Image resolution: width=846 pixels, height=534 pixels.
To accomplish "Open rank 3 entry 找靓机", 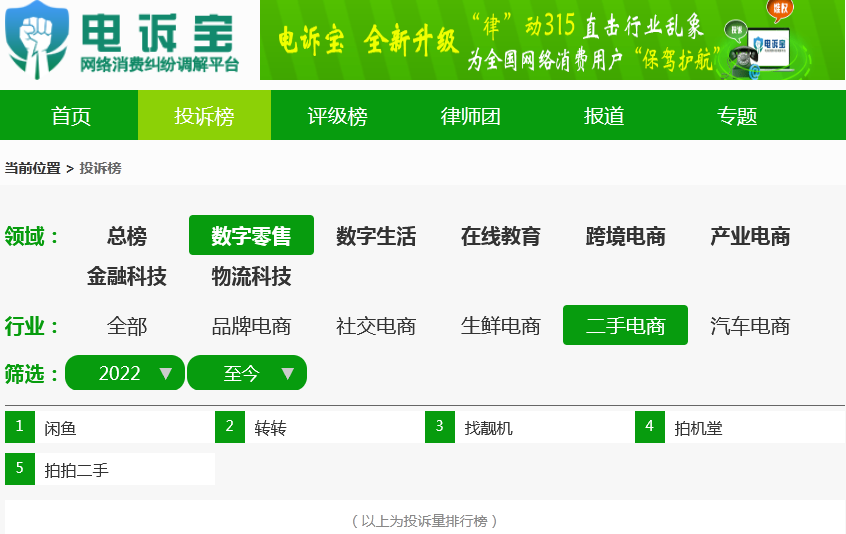I will point(530,427).
